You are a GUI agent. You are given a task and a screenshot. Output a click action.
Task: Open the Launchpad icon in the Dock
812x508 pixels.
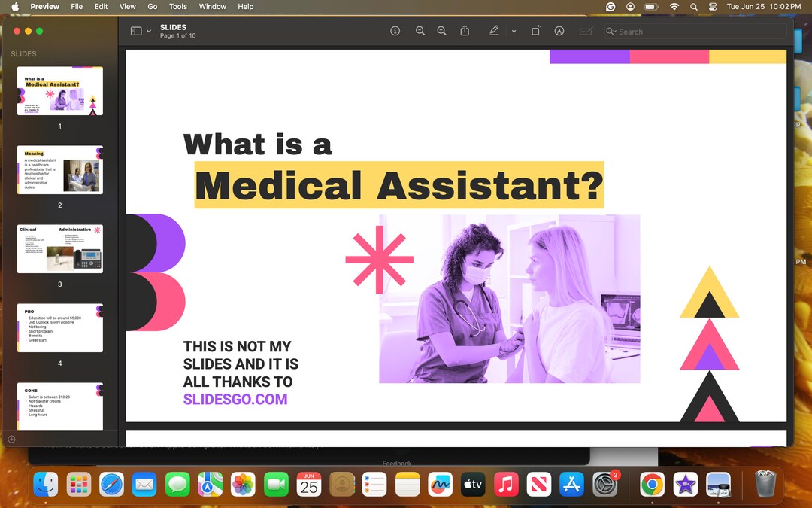tap(78, 484)
